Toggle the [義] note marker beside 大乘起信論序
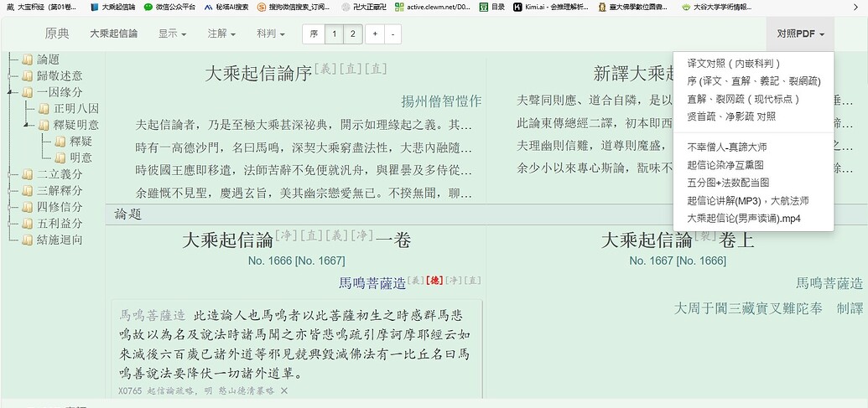868x408 pixels. pos(325,69)
